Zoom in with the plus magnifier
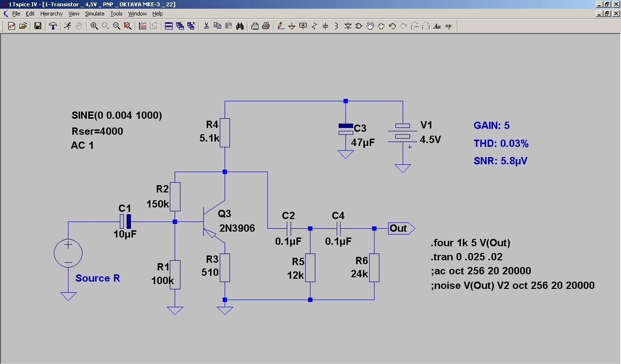 click(94, 26)
